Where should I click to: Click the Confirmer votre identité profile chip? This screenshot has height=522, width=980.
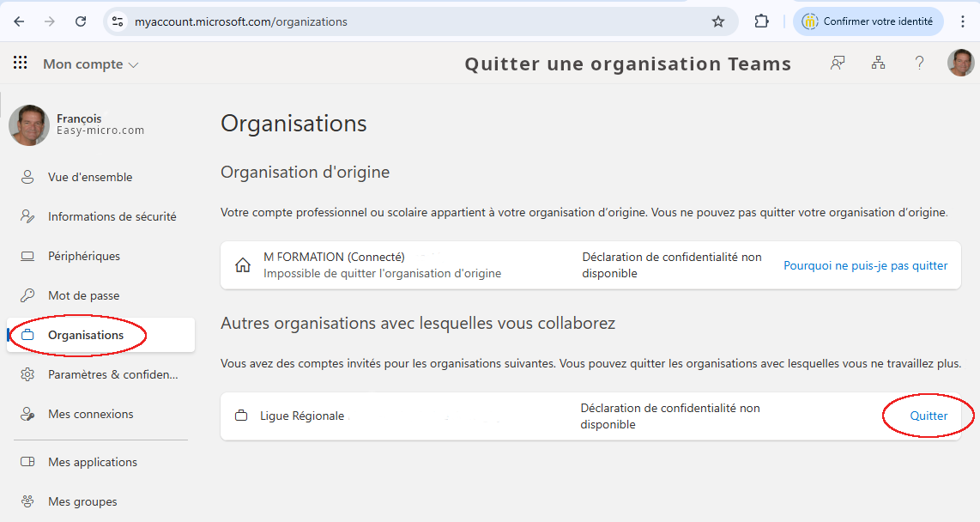[868, 21]
